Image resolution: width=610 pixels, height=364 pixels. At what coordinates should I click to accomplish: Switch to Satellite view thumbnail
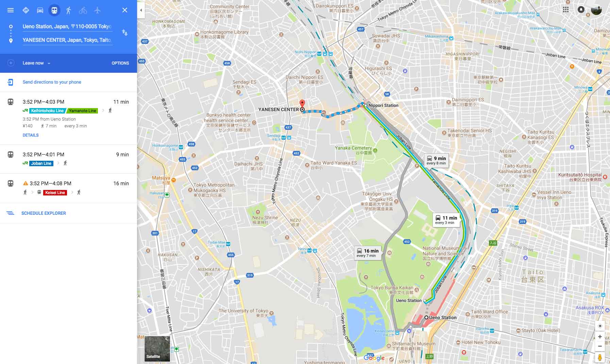click(x=157, y=349)
